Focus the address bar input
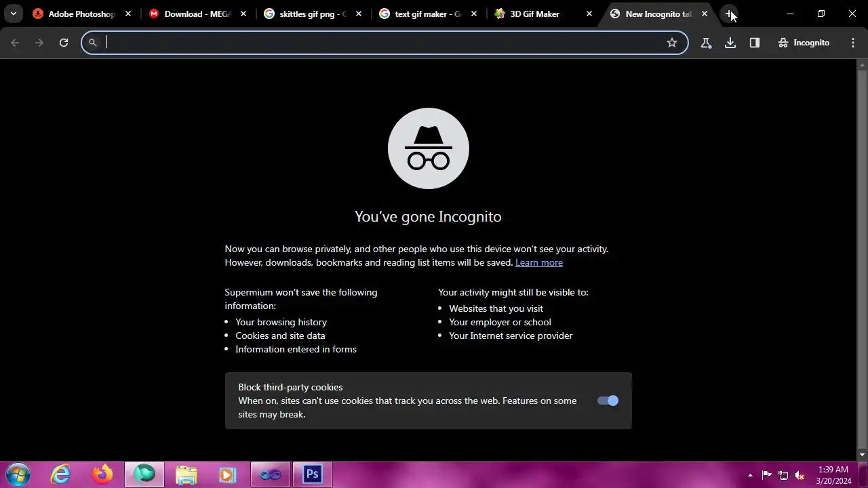 pos(383,43)
